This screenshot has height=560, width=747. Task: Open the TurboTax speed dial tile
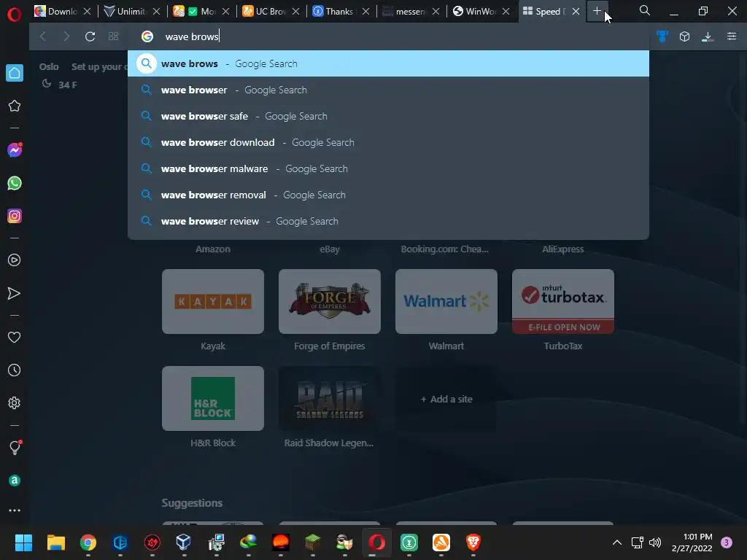pos(563,301)
